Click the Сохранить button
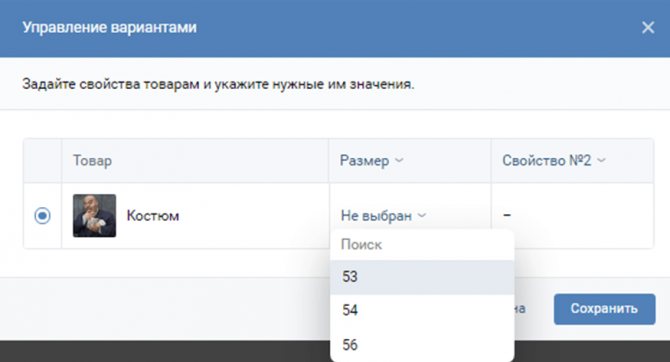The image size is (670, 362). (605, 309)
